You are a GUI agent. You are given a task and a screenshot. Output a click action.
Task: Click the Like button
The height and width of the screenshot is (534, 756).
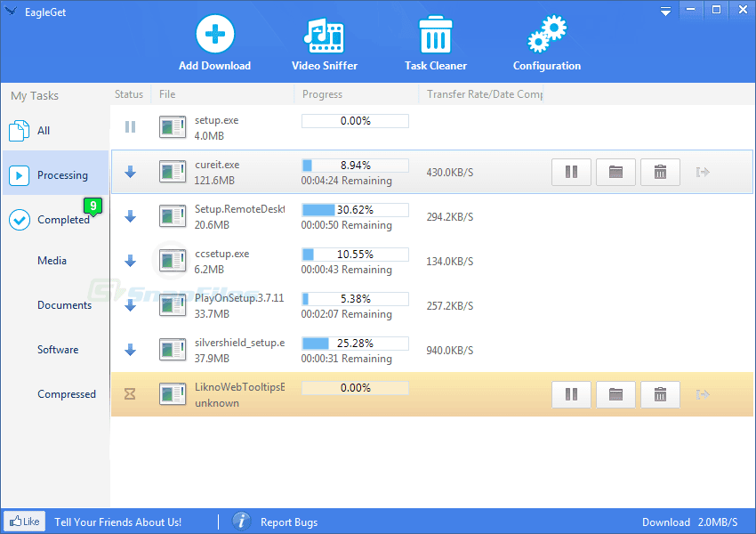coord(25,522)
